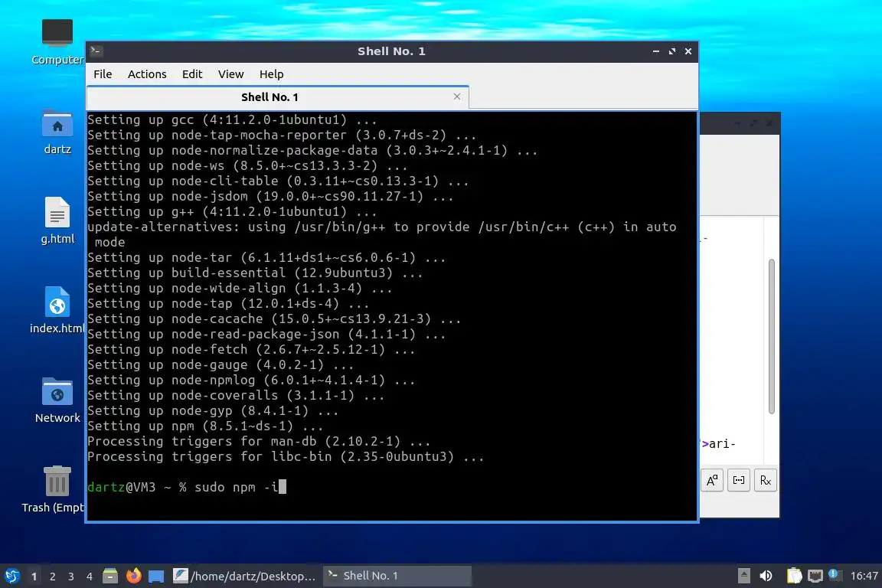Click the 16:47 panel clock
882x588 pixels.
[x=864, y=576]
